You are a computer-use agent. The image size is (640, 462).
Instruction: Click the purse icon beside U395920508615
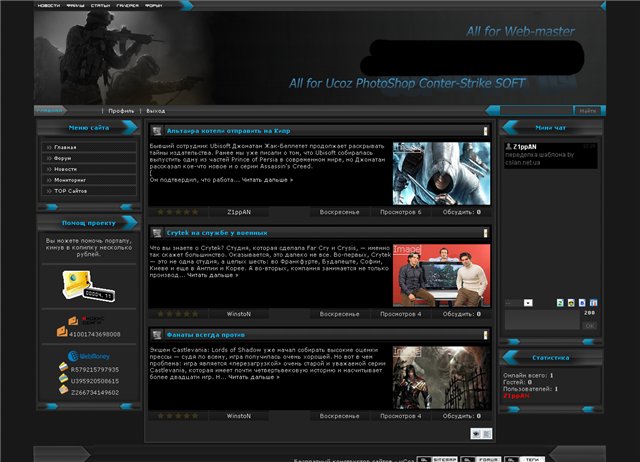(63, 378)
